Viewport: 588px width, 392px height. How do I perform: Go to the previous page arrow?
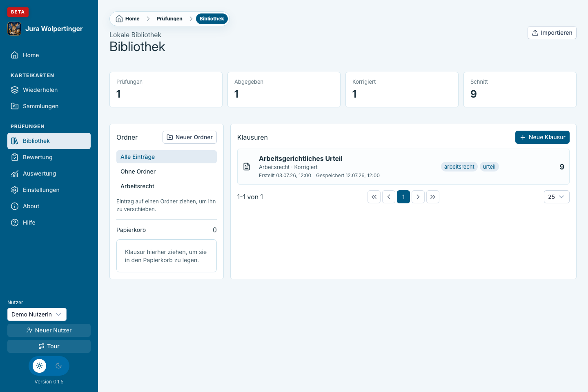[389, 197]
